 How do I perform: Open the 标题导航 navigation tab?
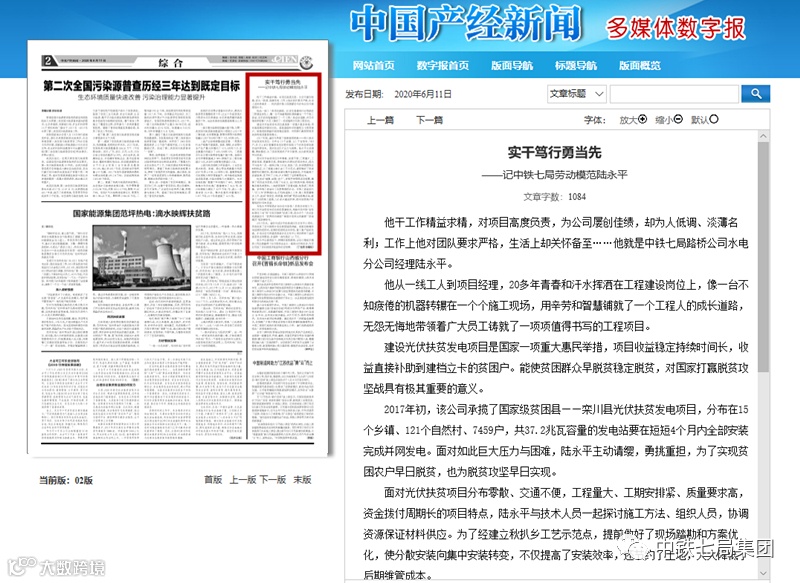coord(576,65)
